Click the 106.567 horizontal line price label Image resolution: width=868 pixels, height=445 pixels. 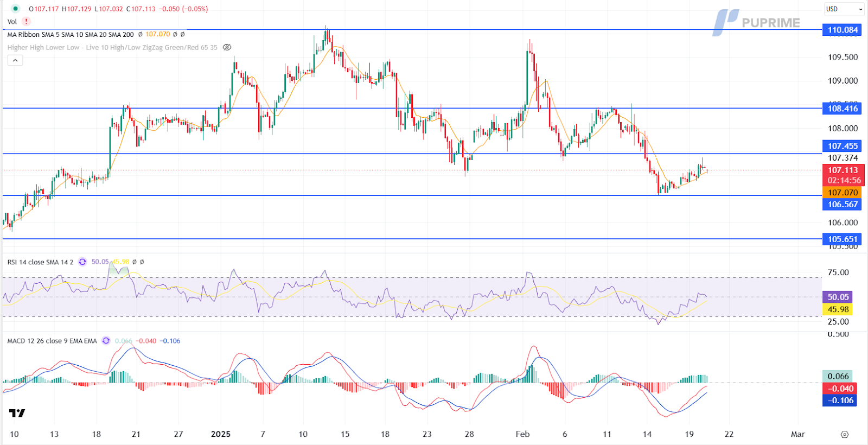click(x=843, y=205)
